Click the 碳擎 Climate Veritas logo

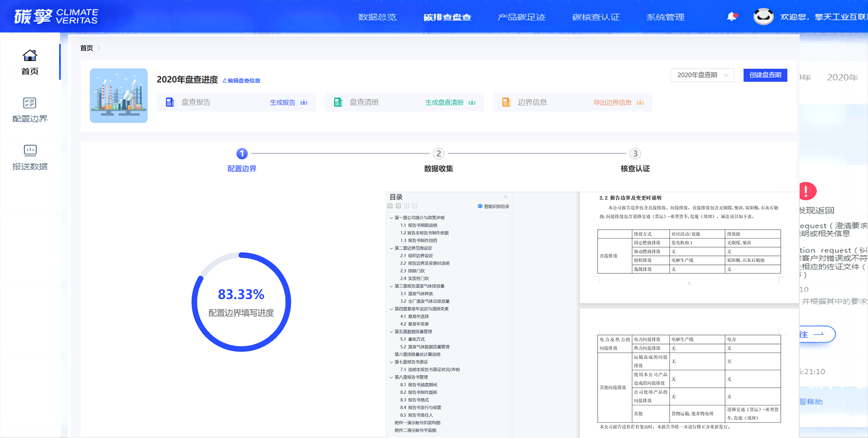[56, 16]
